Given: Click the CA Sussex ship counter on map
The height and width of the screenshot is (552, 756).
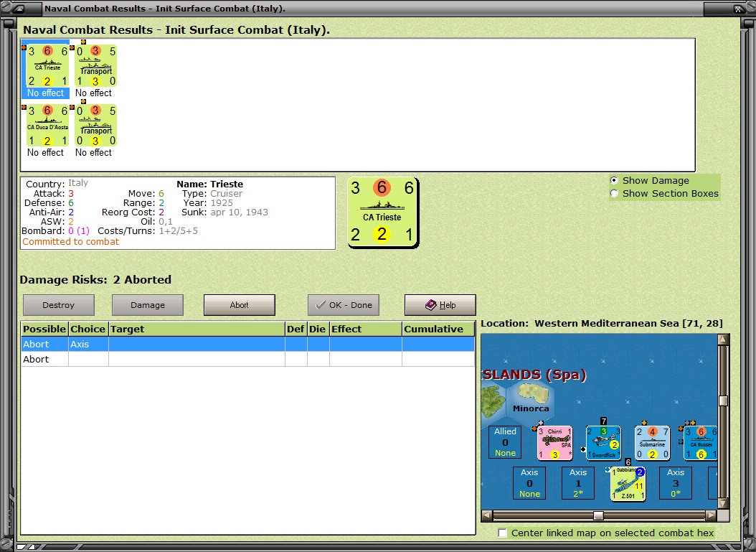Looking at the screenshot, I should click(x=701, y=442).
